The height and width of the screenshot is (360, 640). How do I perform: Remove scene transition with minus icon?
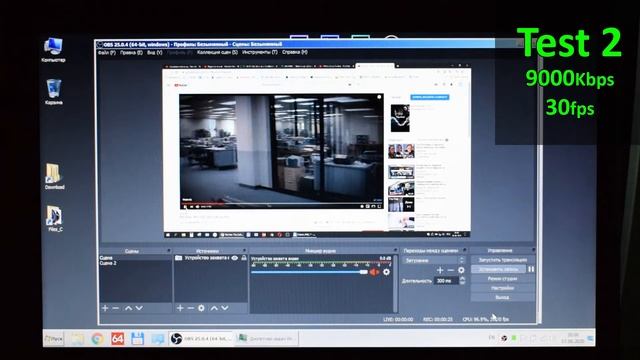(451, 270)
